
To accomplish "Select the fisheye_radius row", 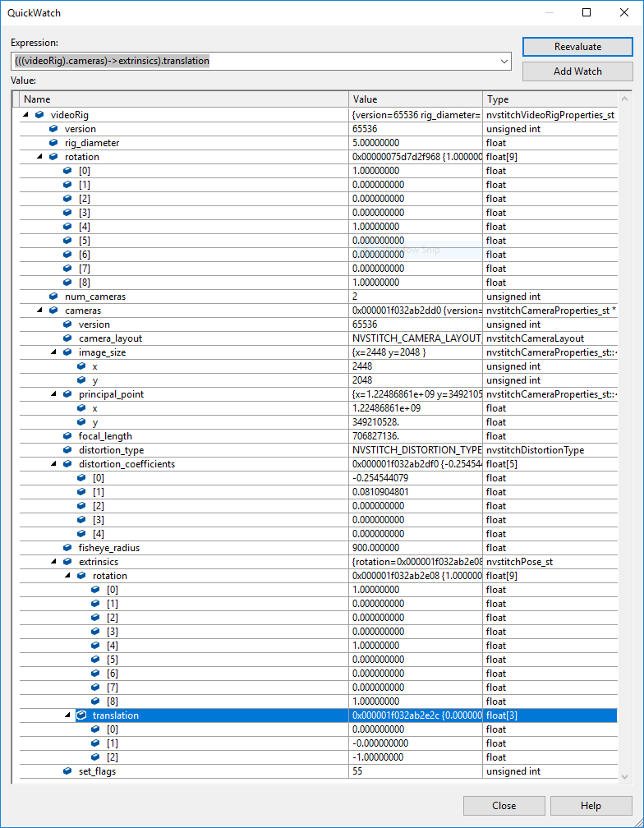I will [x=319, y=548].
